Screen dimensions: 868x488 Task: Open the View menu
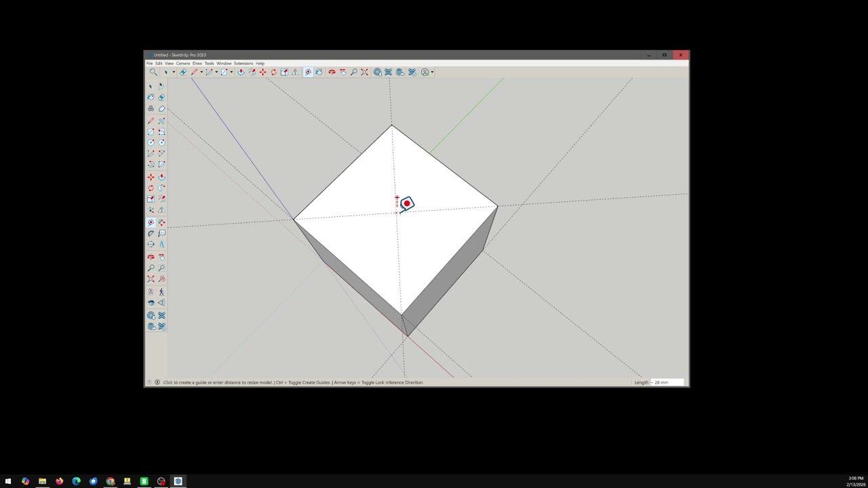tap(169, 63)
